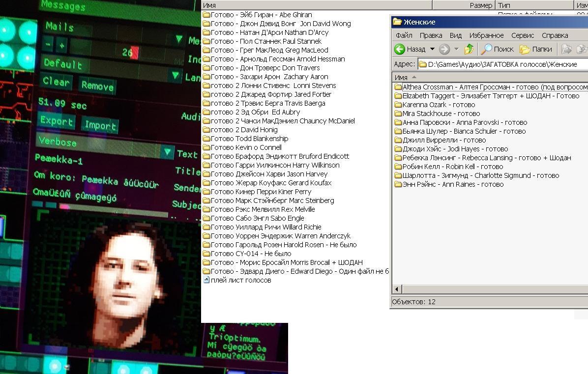Click the minus button under Mails
This screenshot has width=588, height=374.
[x=48, y=44]
